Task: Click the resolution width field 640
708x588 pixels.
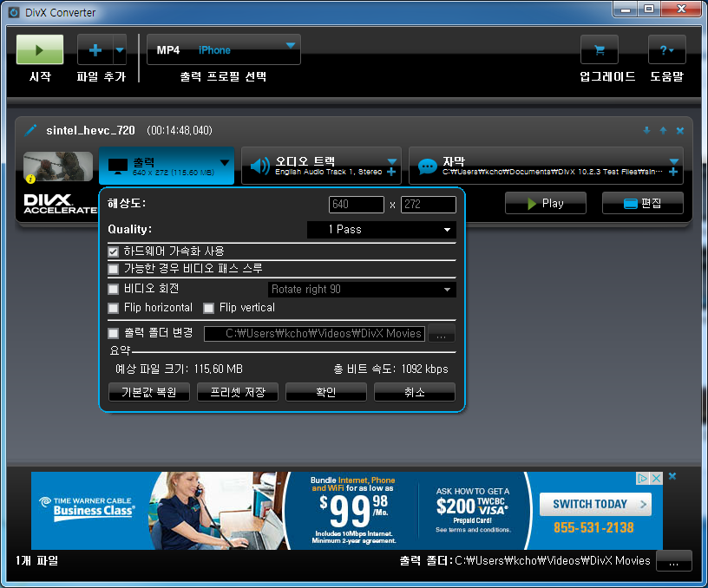Action: coord(357,205)
